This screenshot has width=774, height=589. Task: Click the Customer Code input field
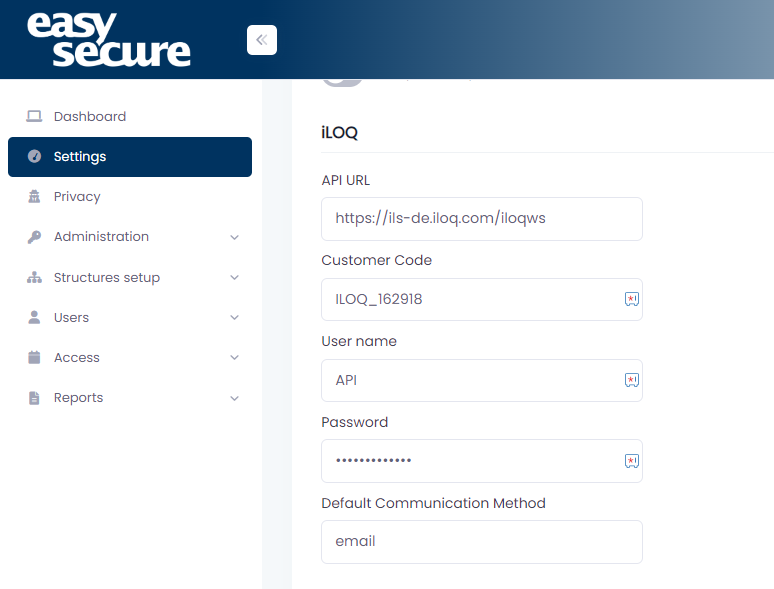click(482, 299)
